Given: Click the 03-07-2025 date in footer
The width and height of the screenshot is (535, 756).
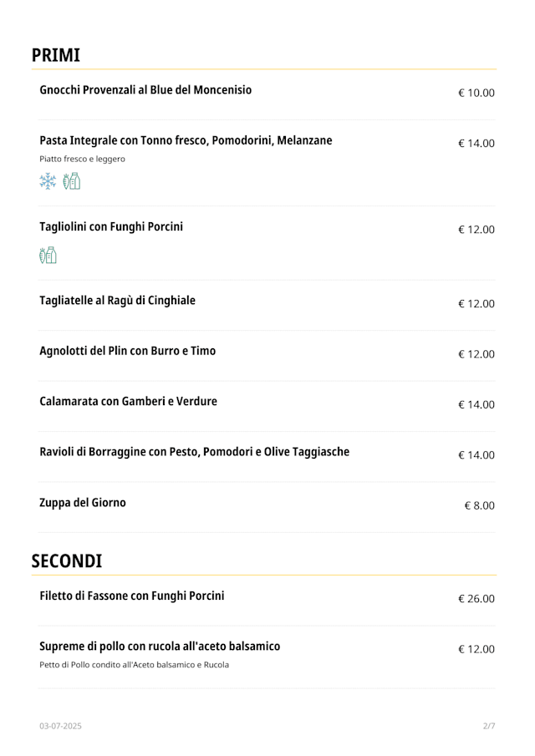Looking at the screenshot, I should (60, 726).
